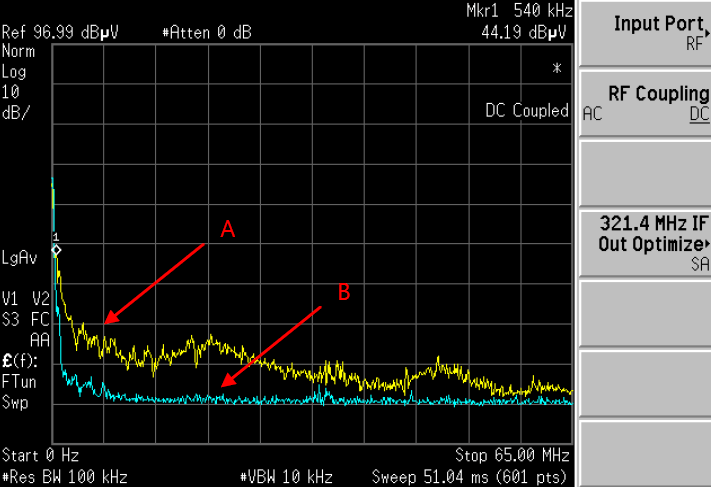This screenshot has width=711, height=487.
Task: Select AC option under RF Coupling
Action: [594, 114]
